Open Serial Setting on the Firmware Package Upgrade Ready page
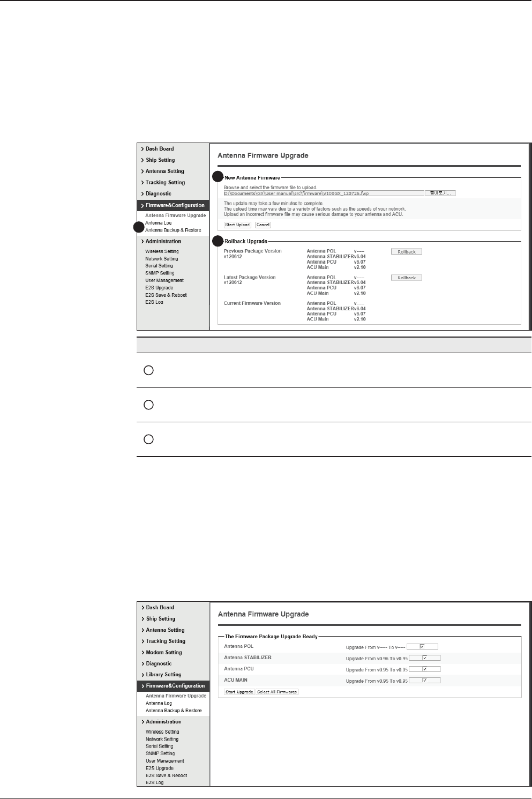Screen dimensions: 532x799 click(160, 746)
